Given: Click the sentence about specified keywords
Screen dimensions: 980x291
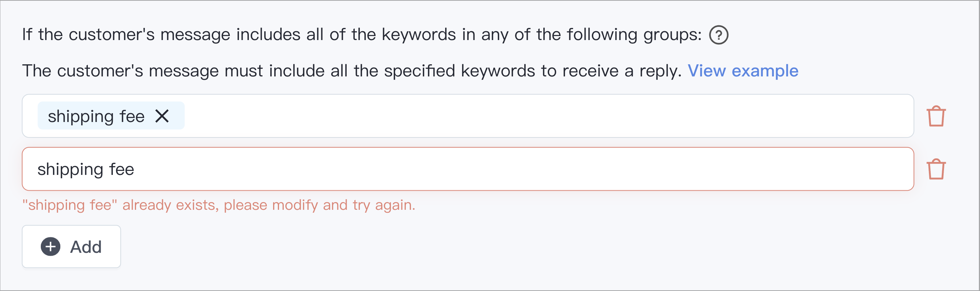Looking at the screenshot, I should [352, 71].
